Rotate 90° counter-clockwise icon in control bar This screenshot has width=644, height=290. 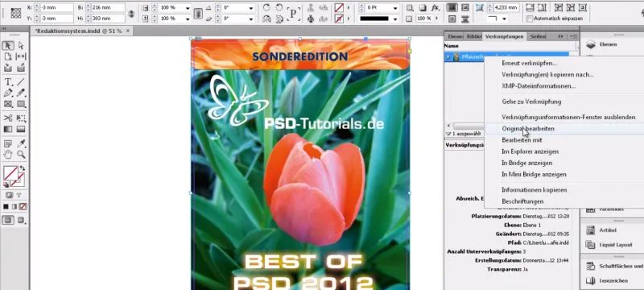click(x=279, y=7)
